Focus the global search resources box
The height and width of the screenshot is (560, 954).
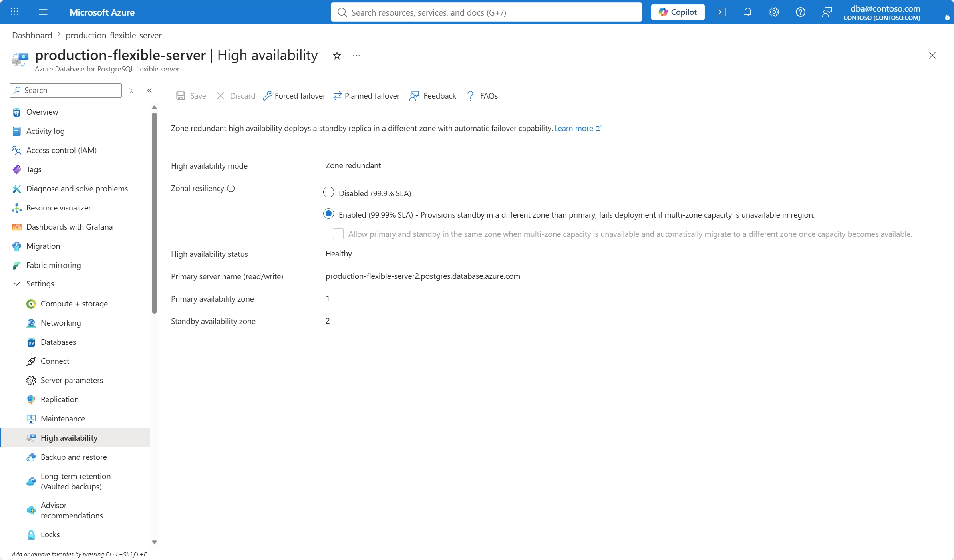486,12
